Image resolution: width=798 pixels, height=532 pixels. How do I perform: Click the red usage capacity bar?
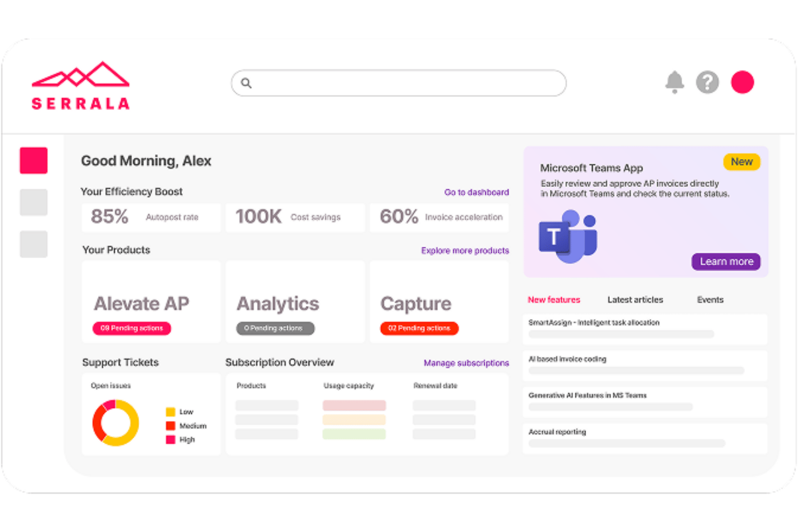tap(354, 405)
